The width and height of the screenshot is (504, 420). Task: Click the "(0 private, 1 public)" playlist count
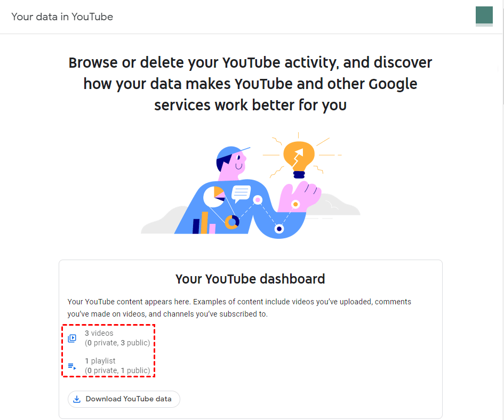coord(117,370)
